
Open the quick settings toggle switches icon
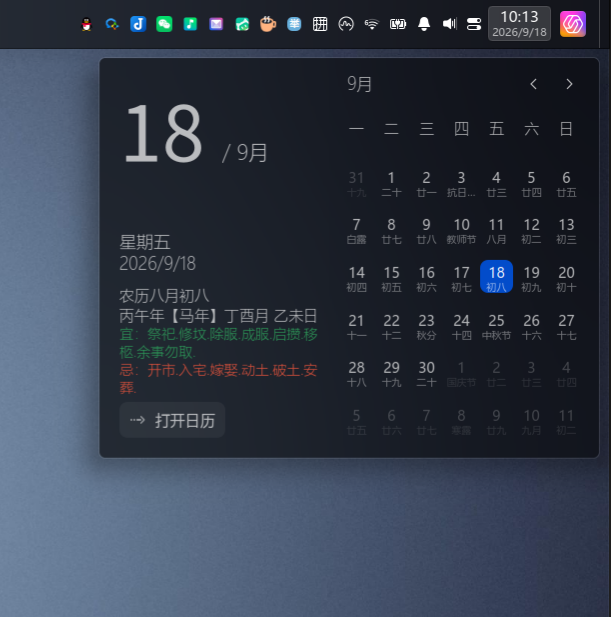point(474,24)
